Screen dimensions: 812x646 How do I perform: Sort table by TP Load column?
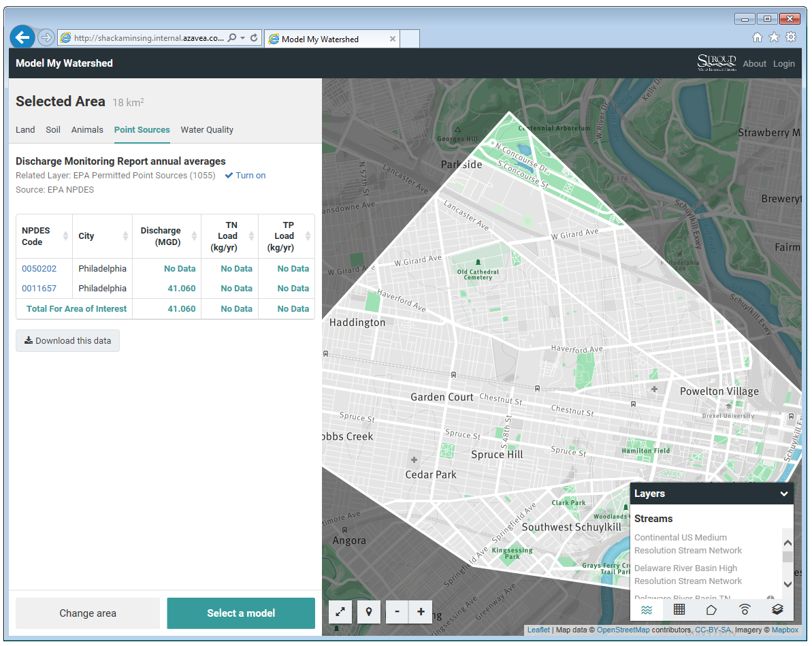(287, 236)
